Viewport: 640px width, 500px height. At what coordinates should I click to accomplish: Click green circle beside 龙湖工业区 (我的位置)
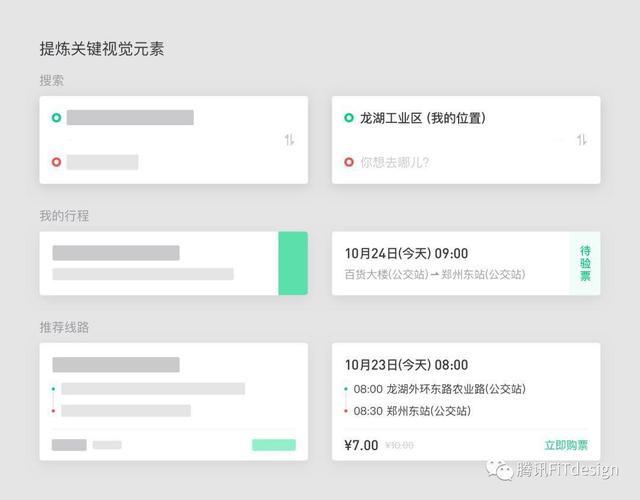click(349, 118)
